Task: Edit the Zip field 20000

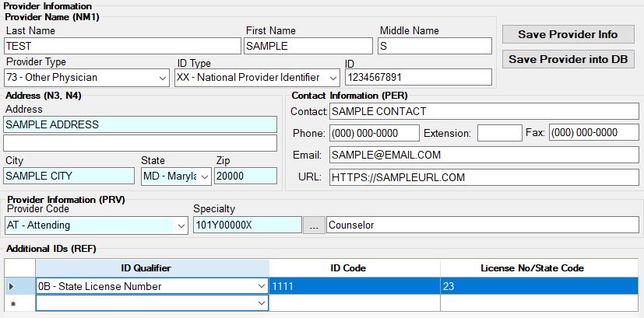Action: click(x=245, y=176)
